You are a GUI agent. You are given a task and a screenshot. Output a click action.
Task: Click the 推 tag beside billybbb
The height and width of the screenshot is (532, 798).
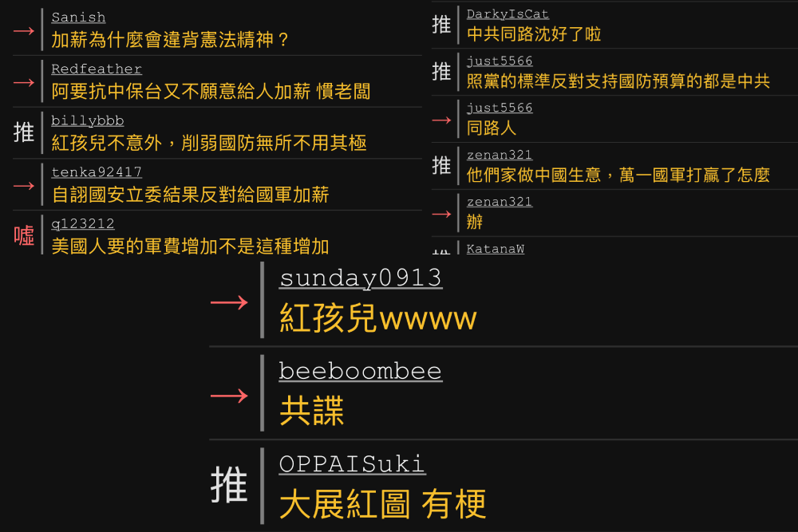(x=24, y=132)
